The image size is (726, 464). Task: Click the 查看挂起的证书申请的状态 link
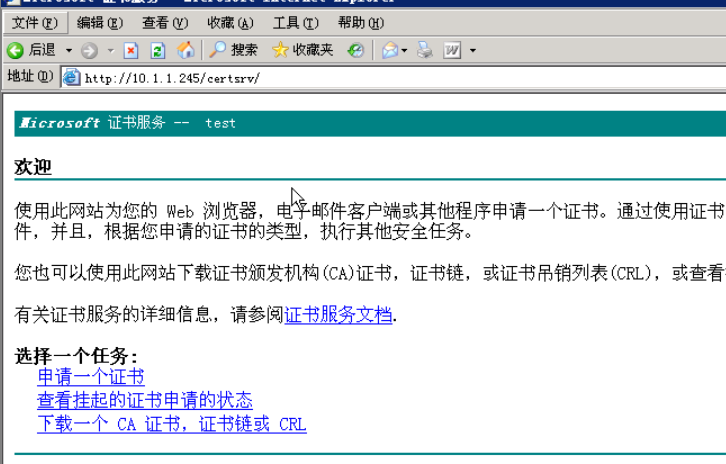[x=145, y=401]
